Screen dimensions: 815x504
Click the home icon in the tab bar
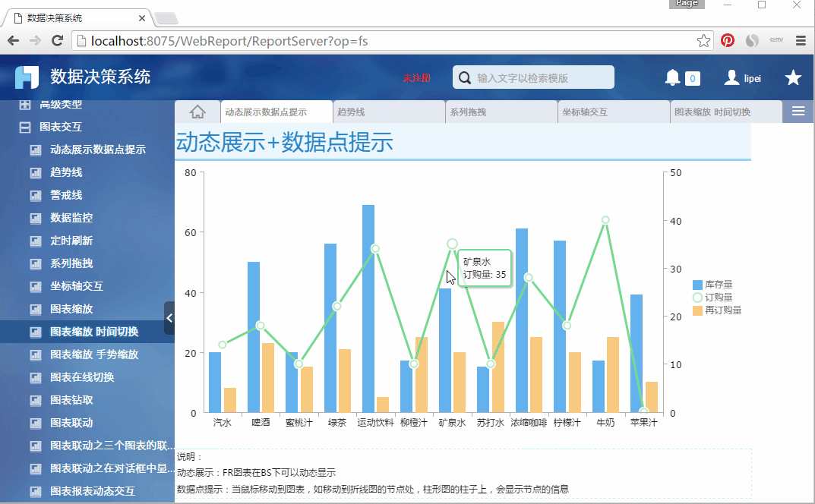click(197, 111)
